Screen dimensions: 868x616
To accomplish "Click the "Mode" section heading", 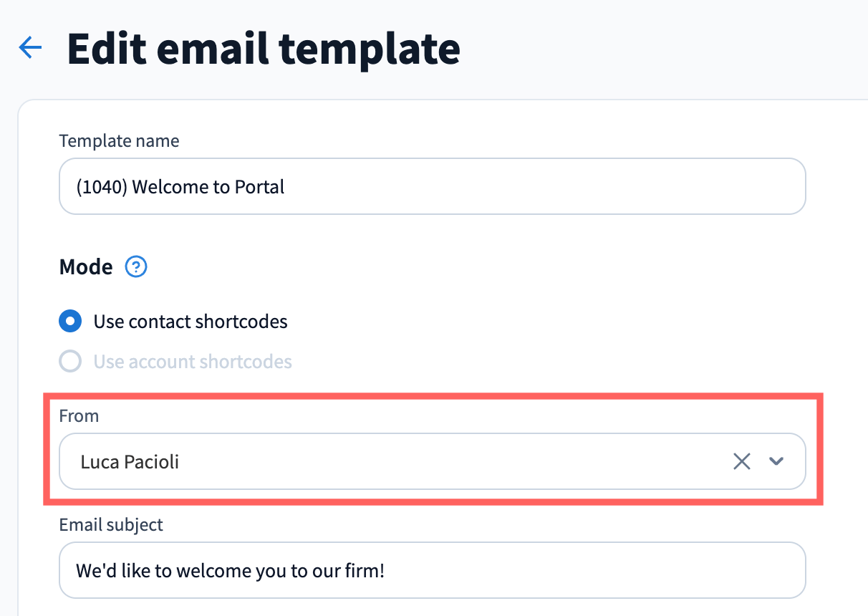I will point(86,267).
